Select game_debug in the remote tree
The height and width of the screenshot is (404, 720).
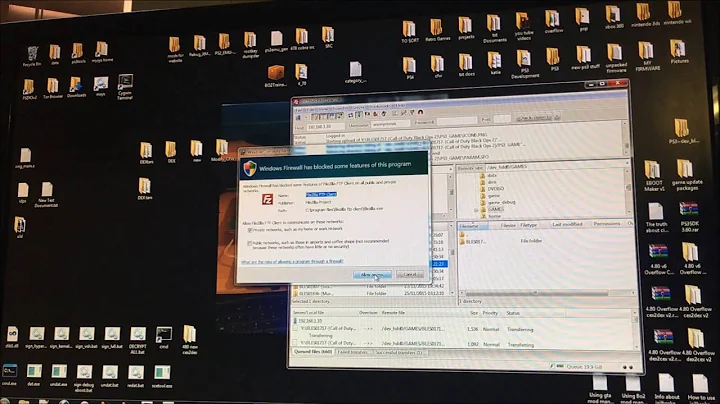tap(501, 202)
